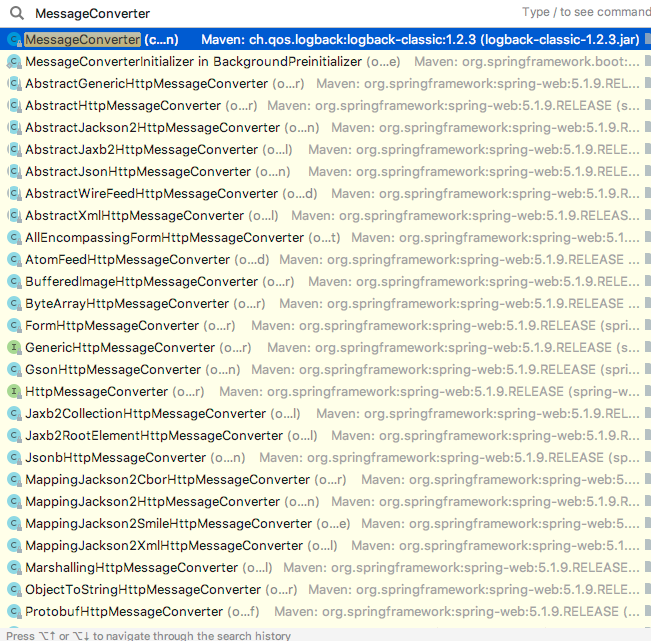This screenshot has width=651, height=641.
Task: Click class icon for JsonbHttpMessageConverter
Action: [x=15, y=458]
